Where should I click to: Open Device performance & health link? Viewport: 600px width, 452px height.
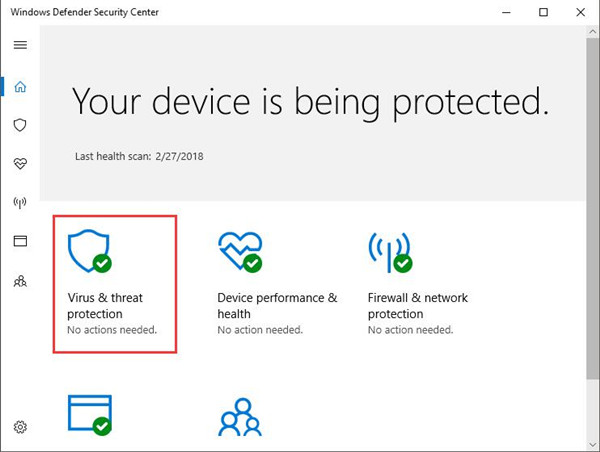(277, 305)
